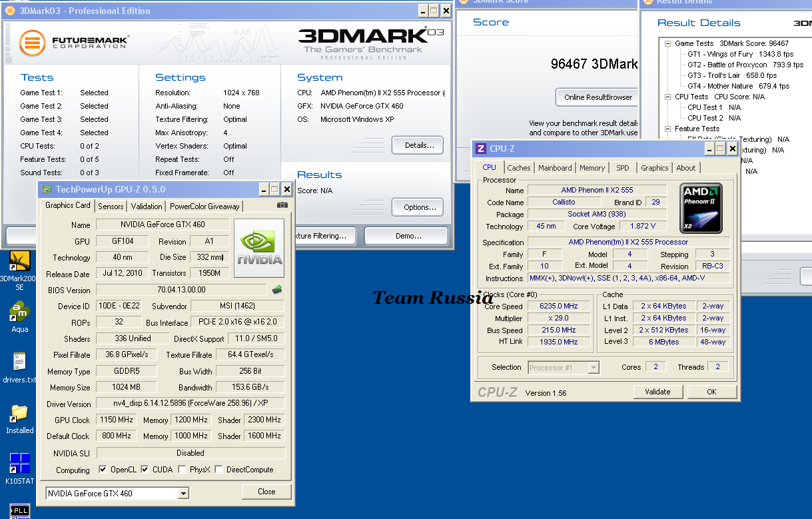Click the GPU Clock 1150 MHz field
This screenshot has height=519, width=812.
(x=116, y=420)
